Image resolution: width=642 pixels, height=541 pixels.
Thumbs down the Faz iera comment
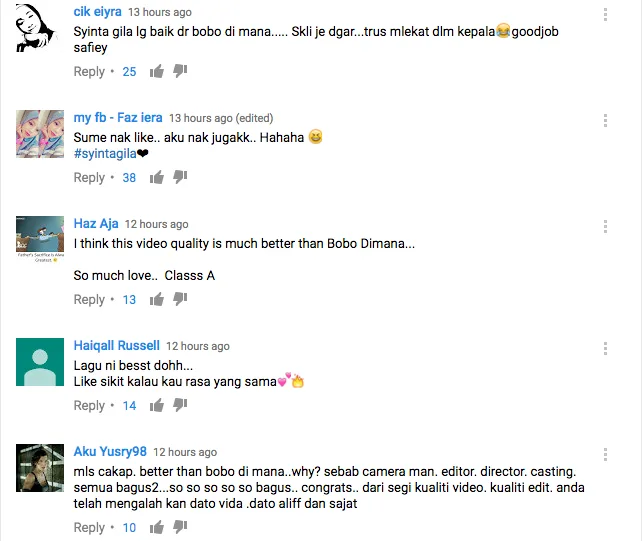tap(180, 177)
